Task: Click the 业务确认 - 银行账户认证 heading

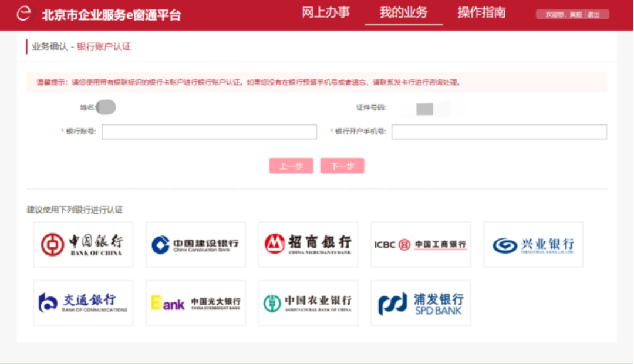Action: click(81, 47)
